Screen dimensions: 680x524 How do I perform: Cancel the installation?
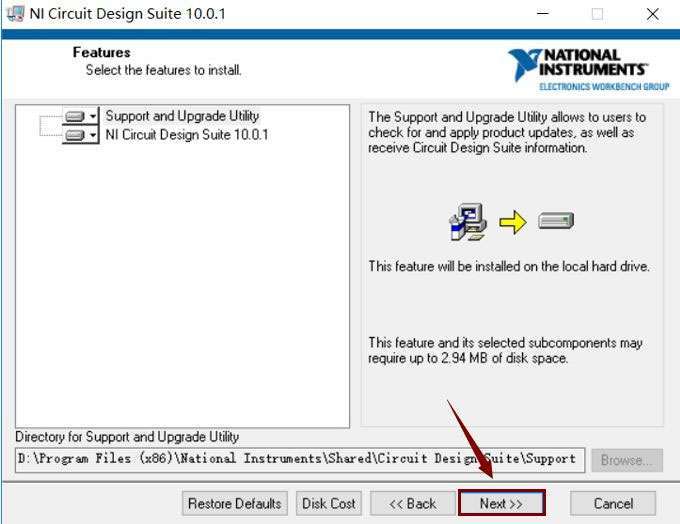[613, 503]
